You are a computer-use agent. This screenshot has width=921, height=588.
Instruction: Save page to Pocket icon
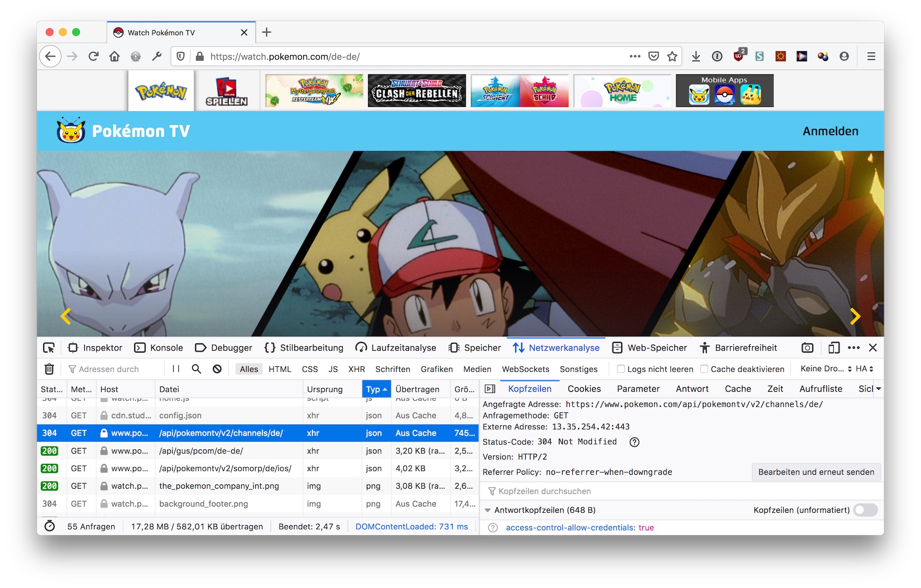click(653, 56)
